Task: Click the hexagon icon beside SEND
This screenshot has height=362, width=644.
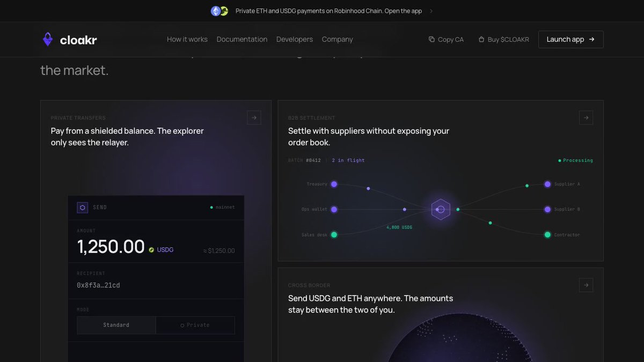Action: pos(83,208)
